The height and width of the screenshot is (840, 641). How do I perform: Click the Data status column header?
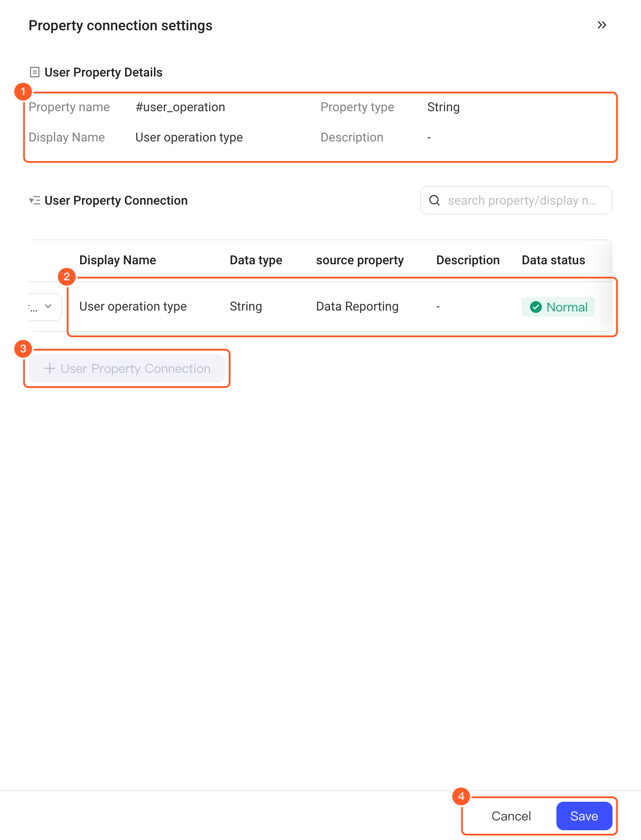click(553, 260)
